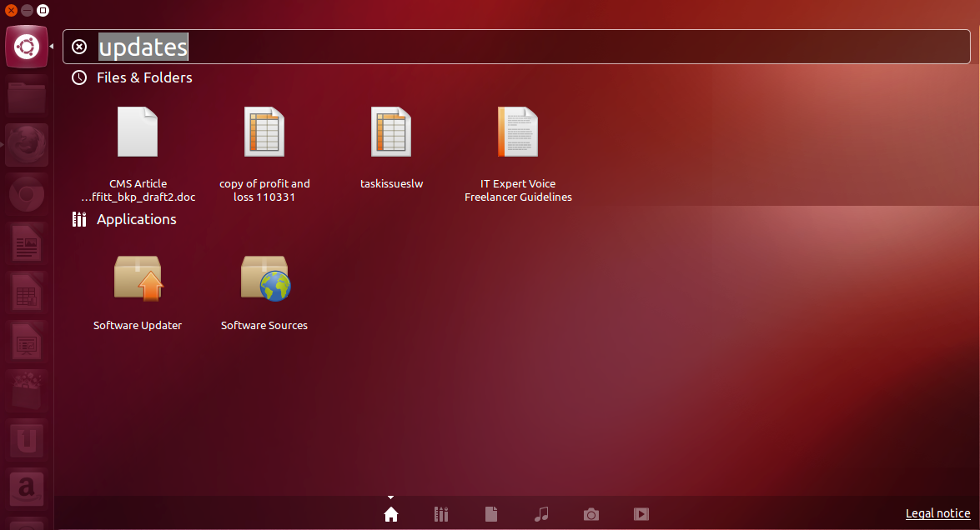Open Ubuntu Software Center from launcher
980x530 pixels.
pyautogui.click(x=26, y=391)
